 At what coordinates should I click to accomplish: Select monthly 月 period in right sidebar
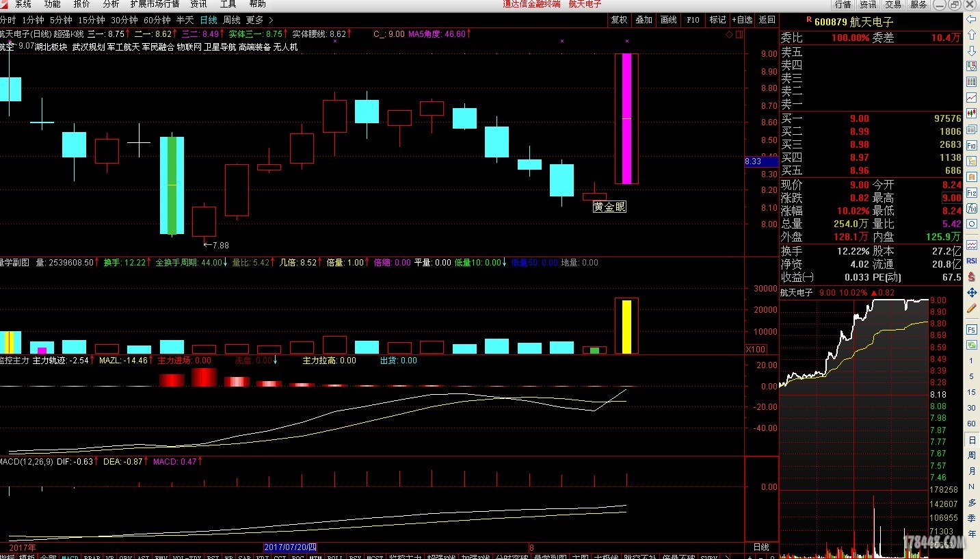[x=972, y=471]
